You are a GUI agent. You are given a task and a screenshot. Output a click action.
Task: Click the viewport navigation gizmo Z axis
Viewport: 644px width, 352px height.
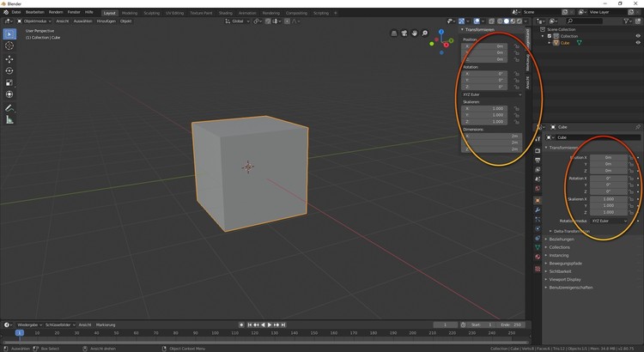(x=441, y=32)
